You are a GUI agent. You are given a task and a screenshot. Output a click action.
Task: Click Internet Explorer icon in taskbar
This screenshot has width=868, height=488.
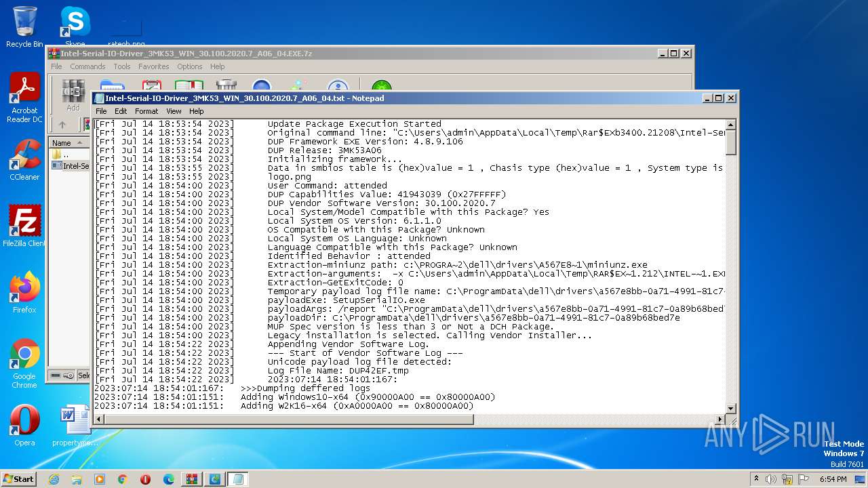click(x=54, y=479)
